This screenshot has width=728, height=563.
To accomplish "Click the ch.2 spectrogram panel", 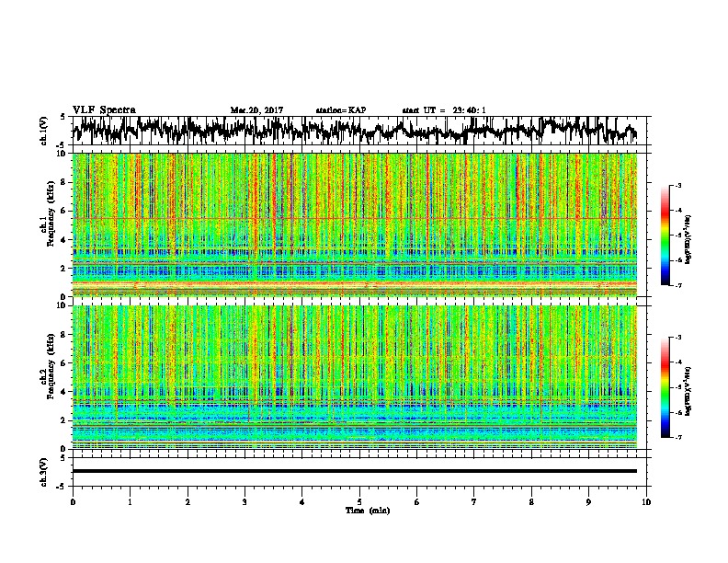I will (355, 377).
